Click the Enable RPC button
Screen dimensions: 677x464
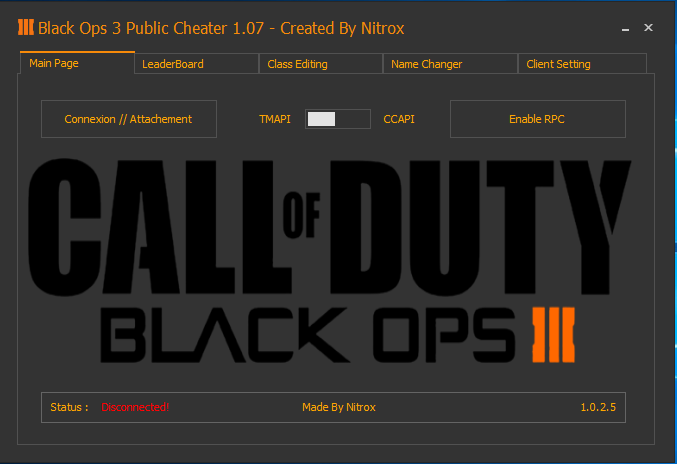538,119
